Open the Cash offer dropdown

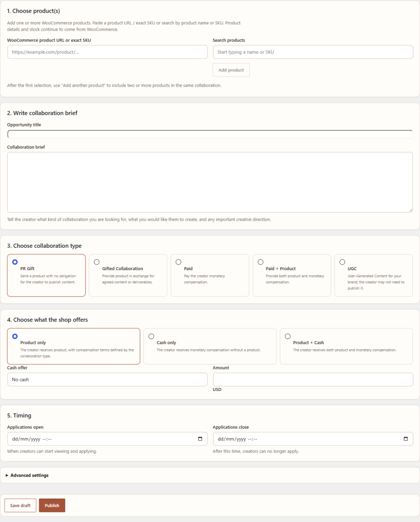coord(108,379)
